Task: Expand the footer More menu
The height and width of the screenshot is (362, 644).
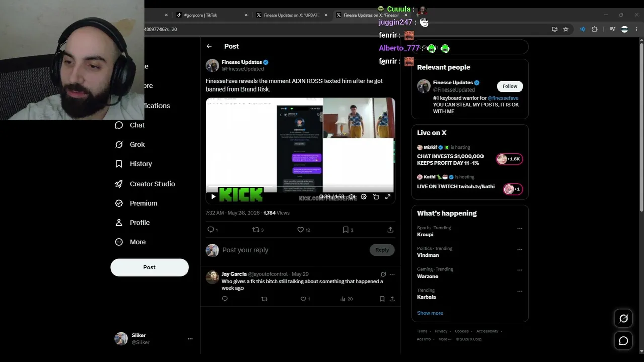Action: point(444,339)
